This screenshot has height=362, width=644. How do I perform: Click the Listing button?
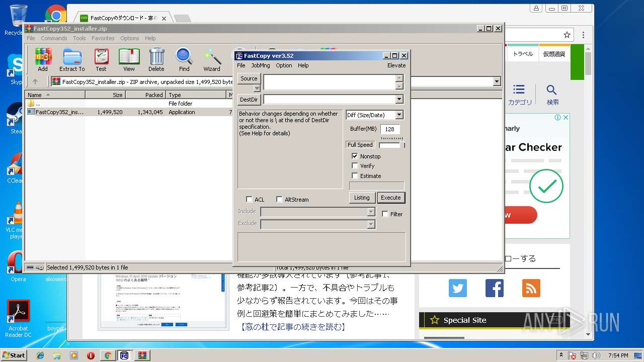[362, 198]
